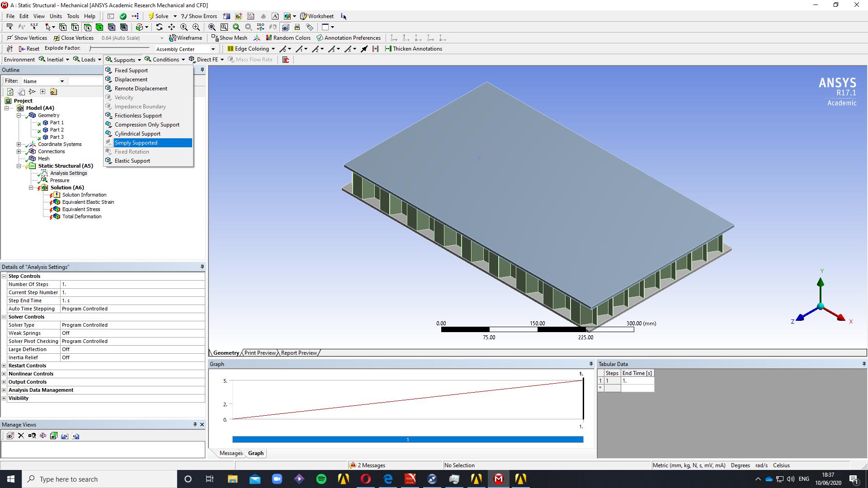This screenshot has height=488, width=868.
Task: Pin the Outline panel with pushpin
Action: point(202,70)
